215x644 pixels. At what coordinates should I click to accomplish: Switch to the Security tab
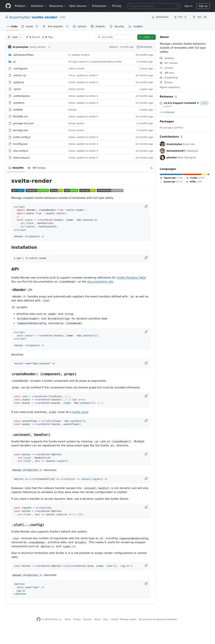[117, 27]
